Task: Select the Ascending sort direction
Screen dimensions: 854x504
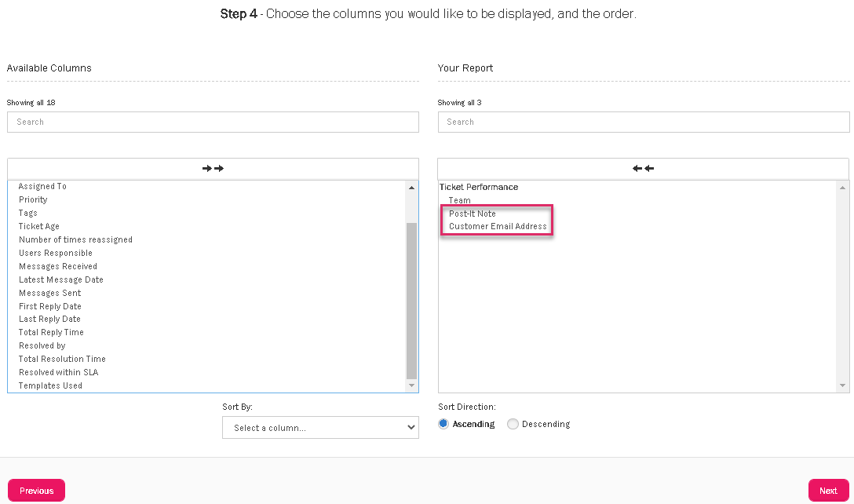Action: pyautogui.click(x=443, y=424)
